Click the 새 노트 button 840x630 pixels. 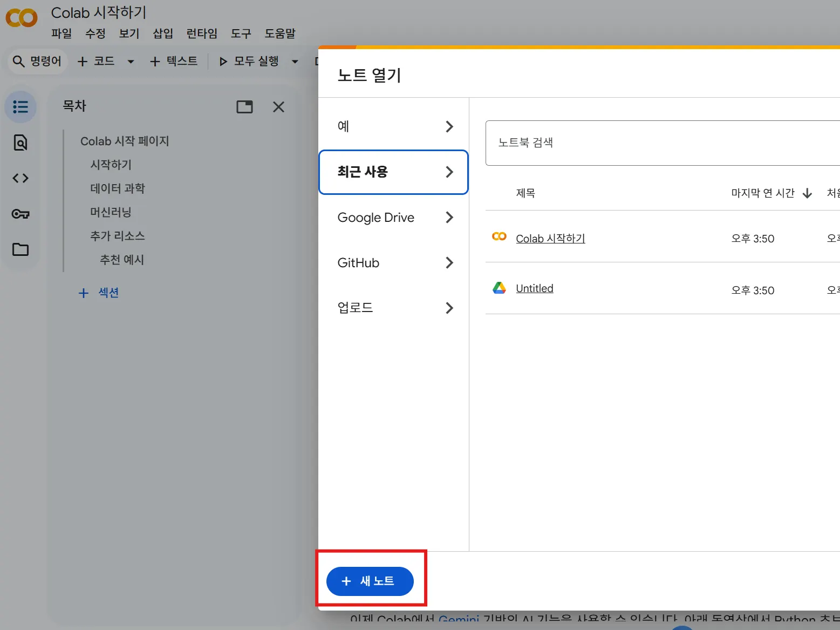370,581
